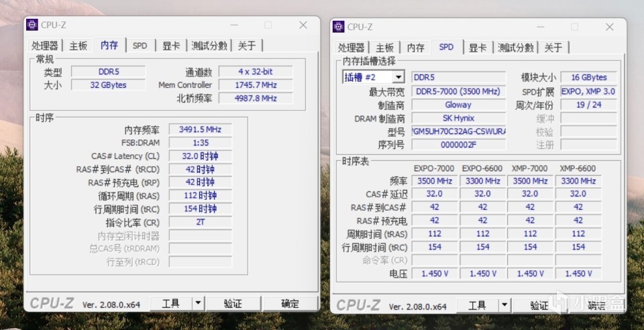Viewport: 644px width, 330px height.
Task: Click the EXPO-6600 frequency cell 3300 MHz
Action: pyautogui.click(x=482, y=180)
